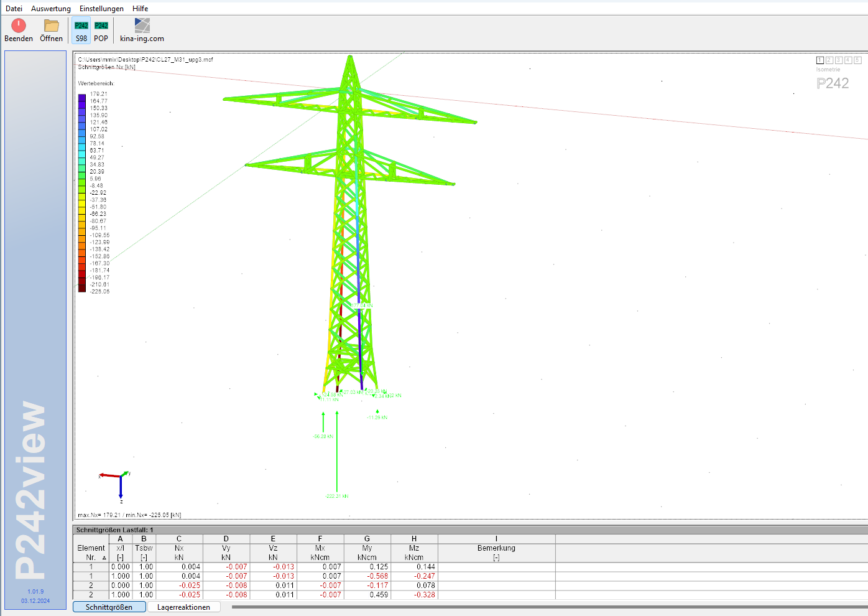Select view number 1 box

[x=820, y=60]
